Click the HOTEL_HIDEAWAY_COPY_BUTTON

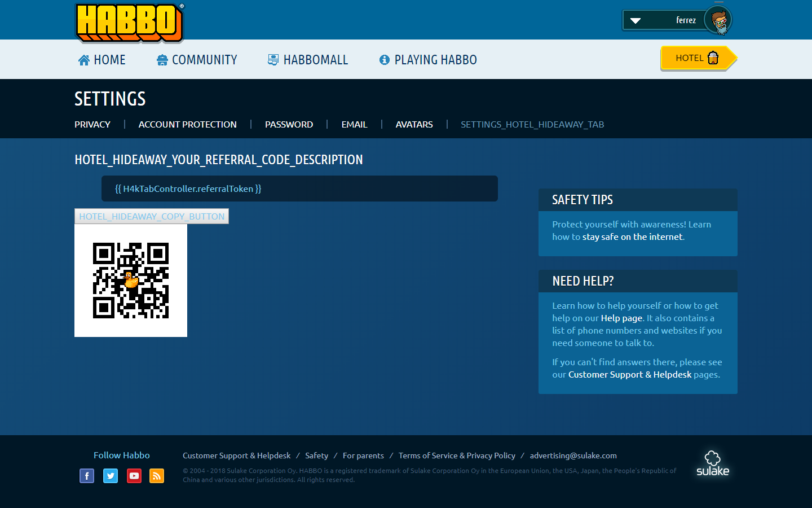(x=151, y=216)
